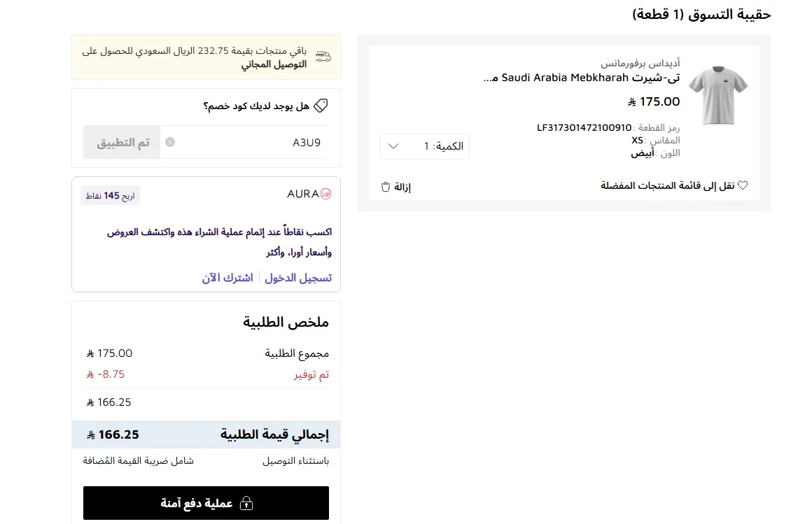Image resolution: width=812 pixels, height=524 pixels.
Task: Click the التوصيل المجاني free delivery text
Action: pyautogui.click(x=274, y=64)
